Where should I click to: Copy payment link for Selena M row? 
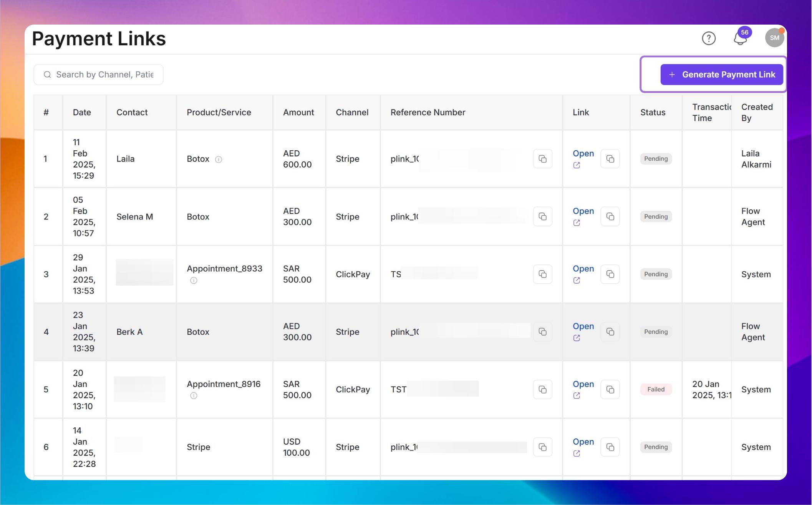pyautogui.click(x=610, y=216)
